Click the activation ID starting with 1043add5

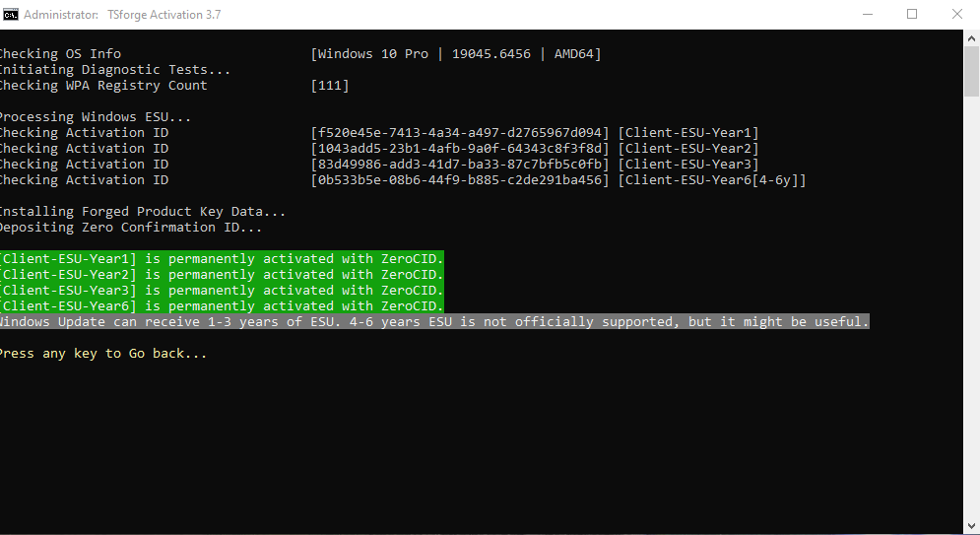tap(460, 149)
